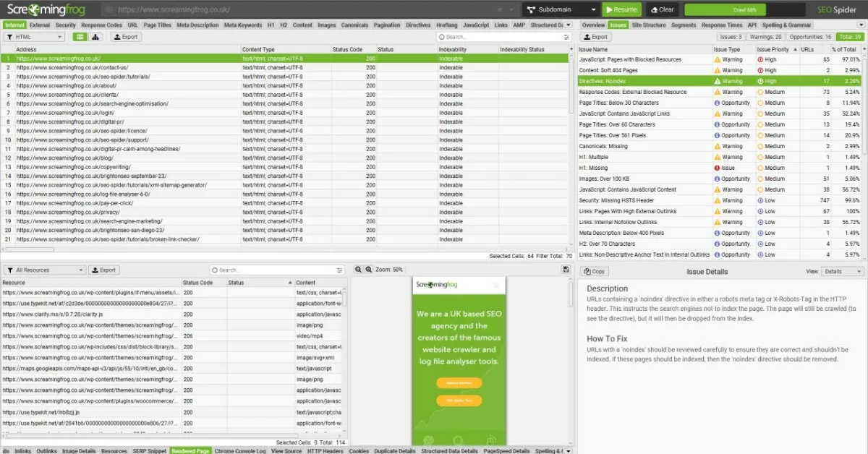Toggle the green list view button

point(80,37)
